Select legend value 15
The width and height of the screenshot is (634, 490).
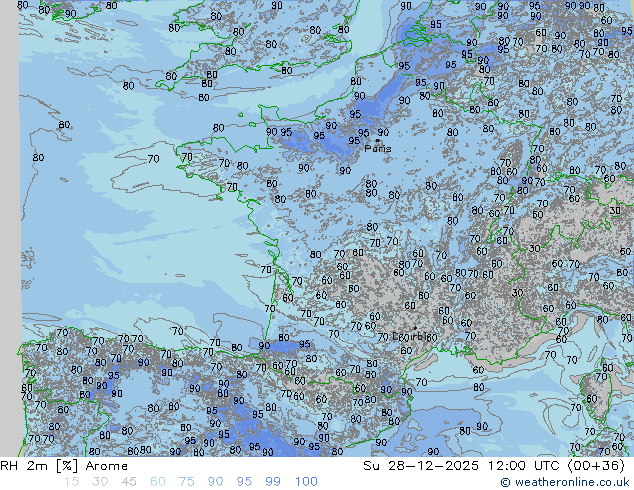71,482
